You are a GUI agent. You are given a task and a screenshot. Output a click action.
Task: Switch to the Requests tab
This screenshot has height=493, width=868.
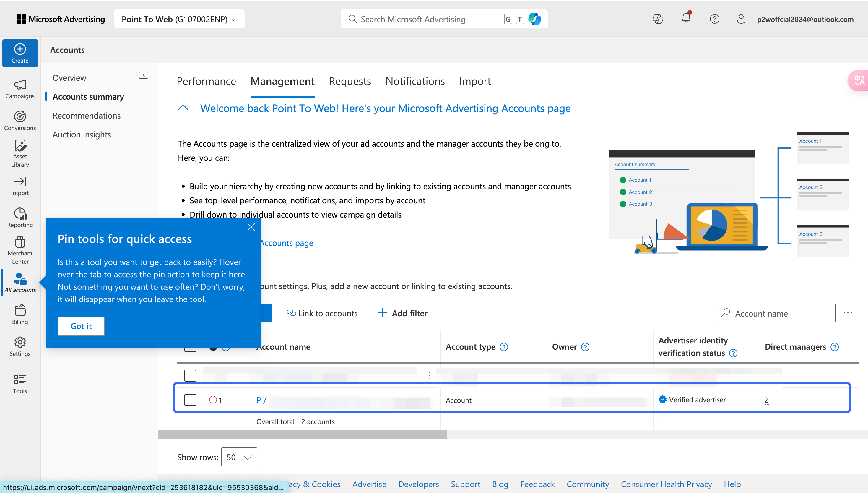350,81
